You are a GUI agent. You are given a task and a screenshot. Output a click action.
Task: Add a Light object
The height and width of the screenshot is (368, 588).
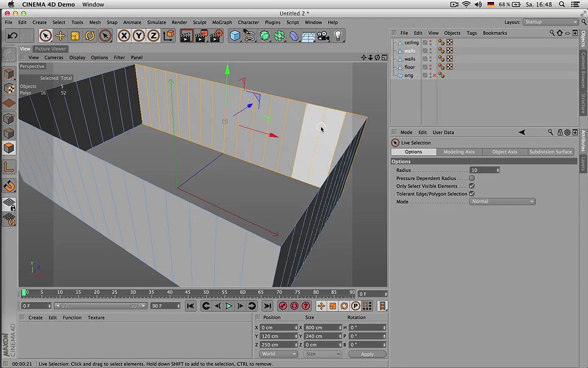[x=338, y=36]
